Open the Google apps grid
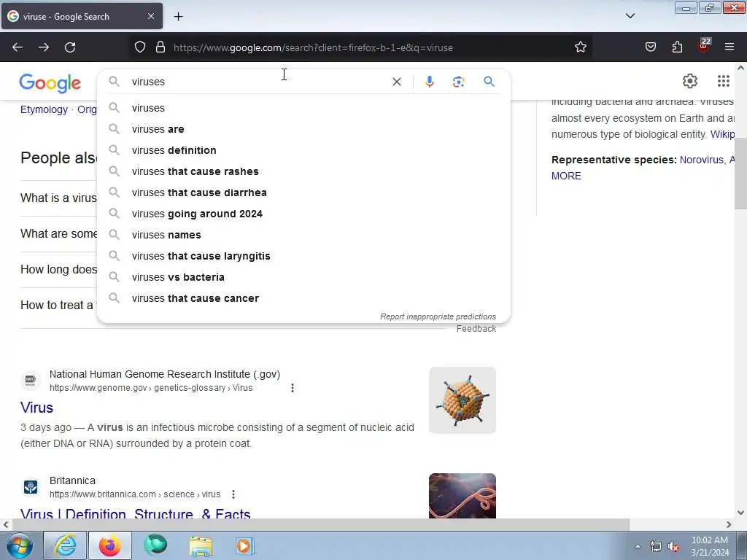Screen dimensions: 747x560 [723, 82]
